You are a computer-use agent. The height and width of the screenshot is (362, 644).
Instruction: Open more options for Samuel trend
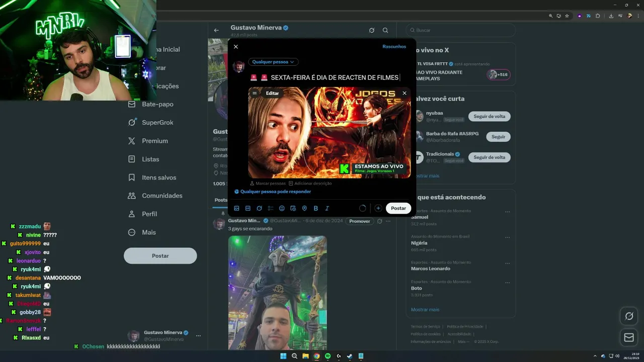click(x=507, y=212)
